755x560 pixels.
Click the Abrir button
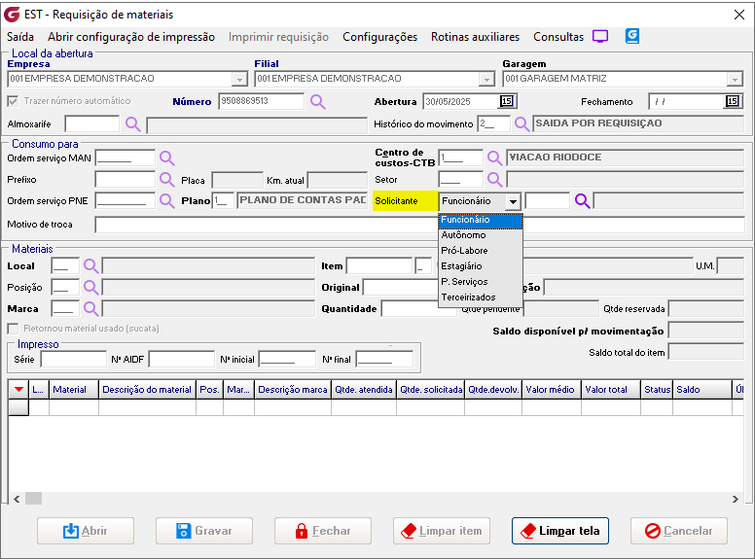pos(86,531)
